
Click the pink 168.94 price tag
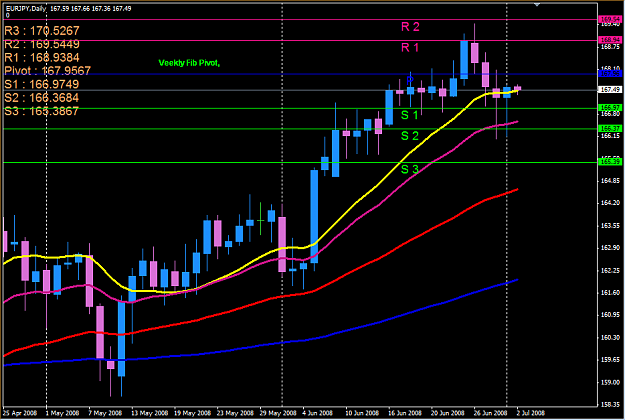(610, 40)
